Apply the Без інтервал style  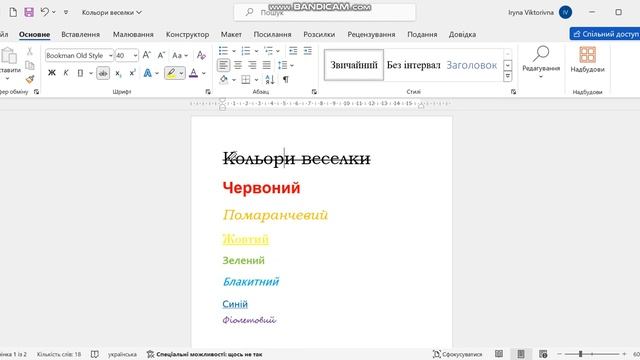[x=413, y=65]
